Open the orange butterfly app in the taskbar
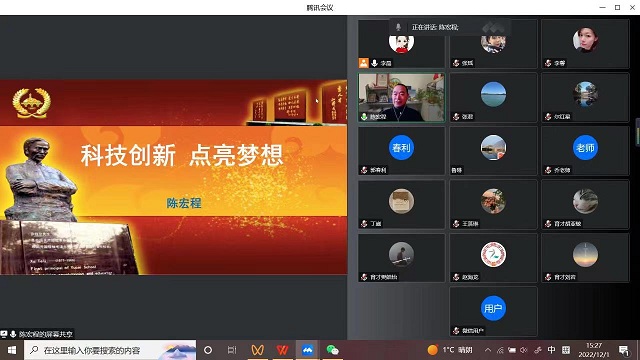The width and height of the screenshot is (640, 360). point(258,350)
